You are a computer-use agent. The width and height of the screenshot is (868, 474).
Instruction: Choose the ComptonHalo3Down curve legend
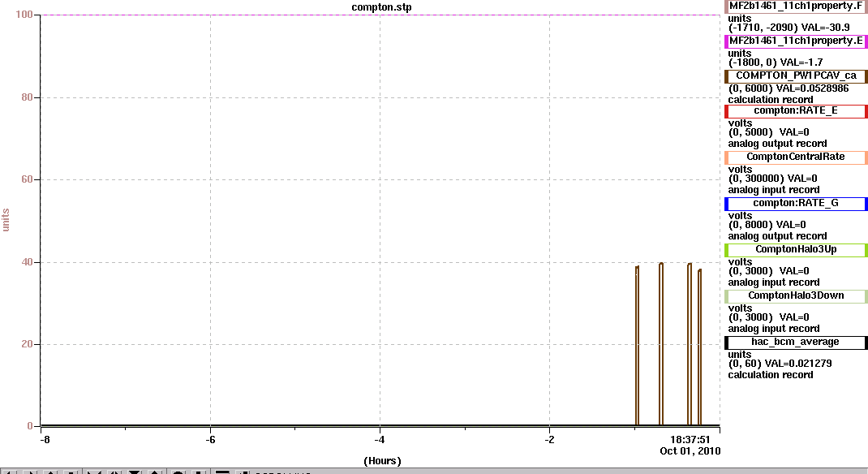coord(796,295)
